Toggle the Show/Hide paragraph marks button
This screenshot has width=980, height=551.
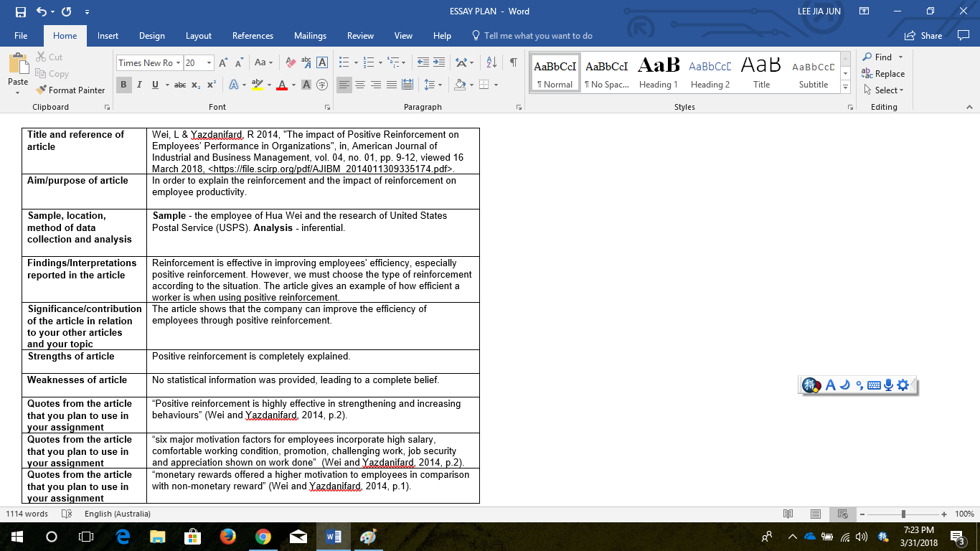point(513,62)
